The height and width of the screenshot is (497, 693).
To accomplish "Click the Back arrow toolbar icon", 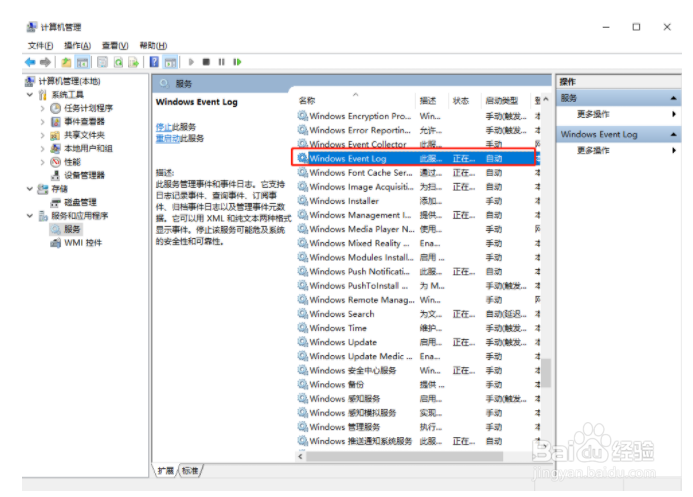I will click(x=30, y=62).
